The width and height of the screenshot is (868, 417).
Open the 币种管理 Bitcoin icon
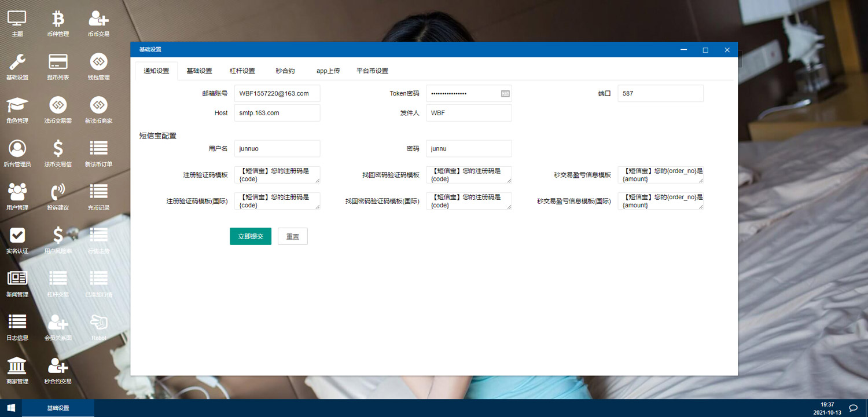pyautogui.click(x=58, y=19)
